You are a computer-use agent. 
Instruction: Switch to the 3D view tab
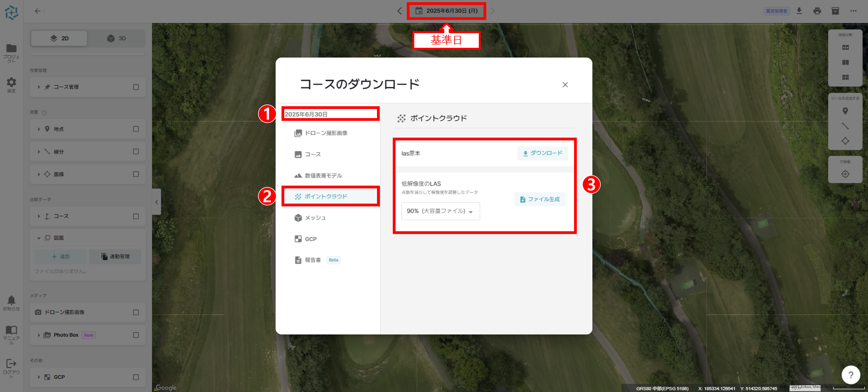pos(117,39)
